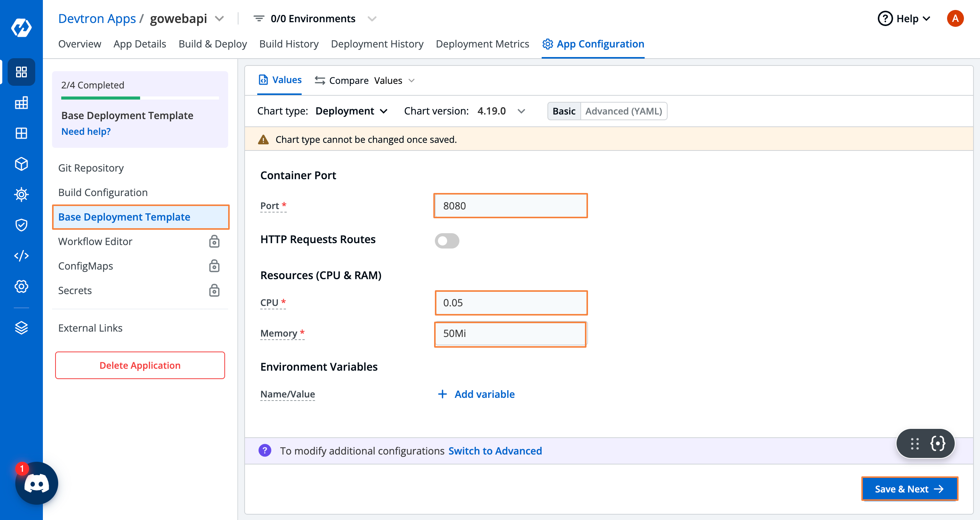This screenshot has height=520, width=980.
Task: Open the global configurations gear sidebar icon
Action: coord(21,286)
